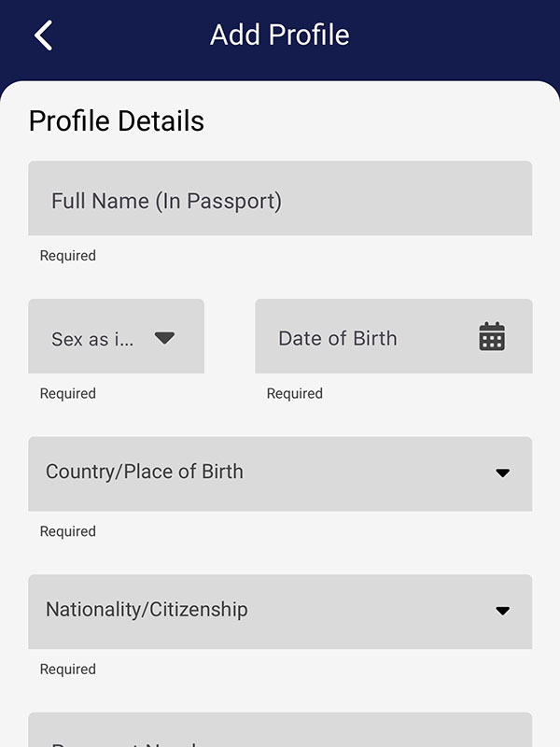Viewport: 560px width, 747px height.
Task: Open the Nationality/Citizenship dropdown
Action: tap(280, 612)
